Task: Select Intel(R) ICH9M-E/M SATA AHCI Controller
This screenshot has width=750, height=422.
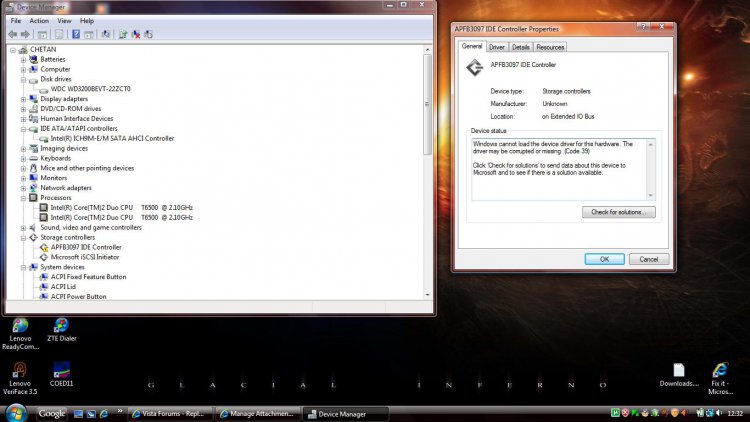Action: point(112,139)
